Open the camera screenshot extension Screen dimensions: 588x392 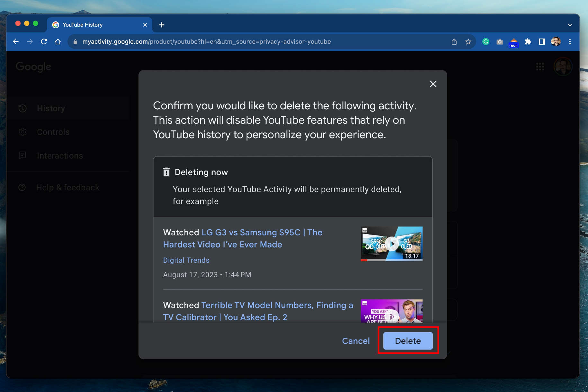tap(500, 41)
